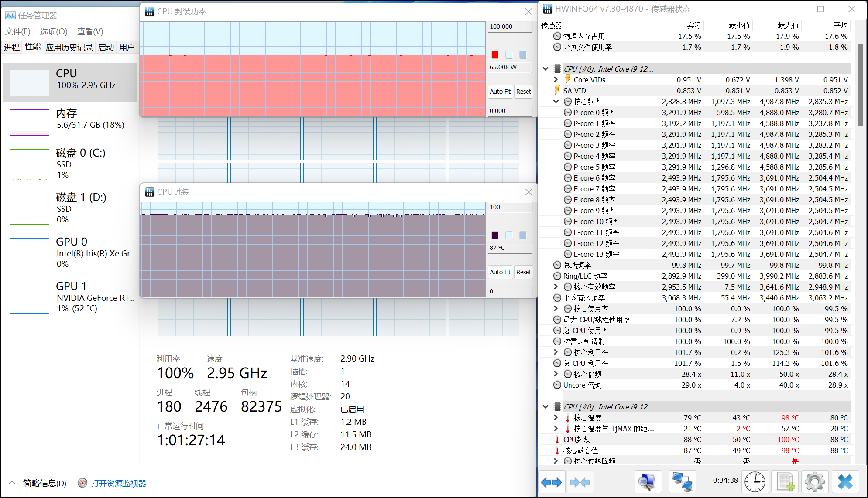Expand the 核心温度 sensor group
This screenshot has height=498, width=868.
click(x=556, y=418)
